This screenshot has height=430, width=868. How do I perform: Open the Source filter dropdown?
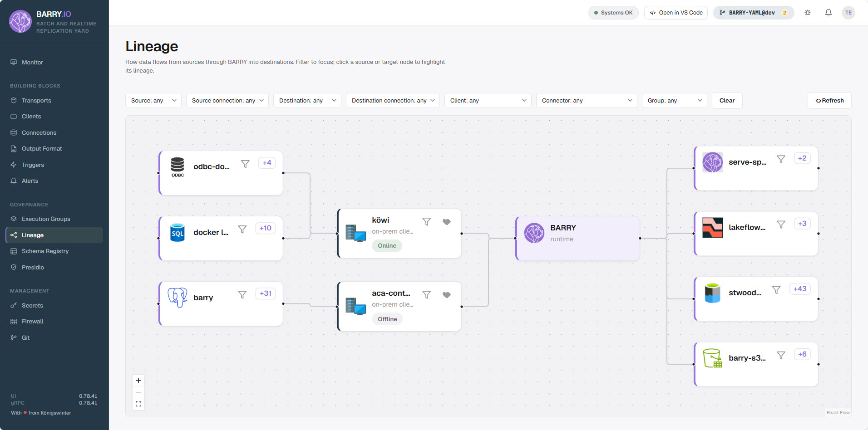click(x=153, y=101)
